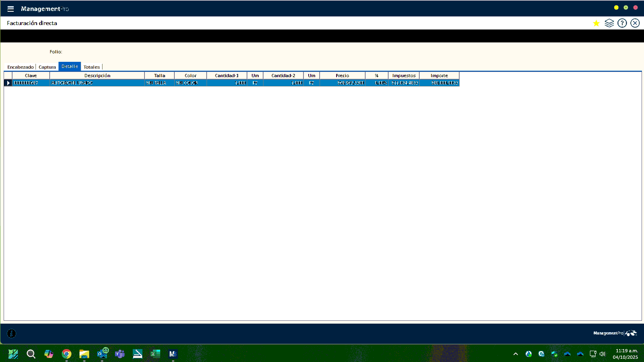Open File Explorer from the taskbar

coord(84,354)
